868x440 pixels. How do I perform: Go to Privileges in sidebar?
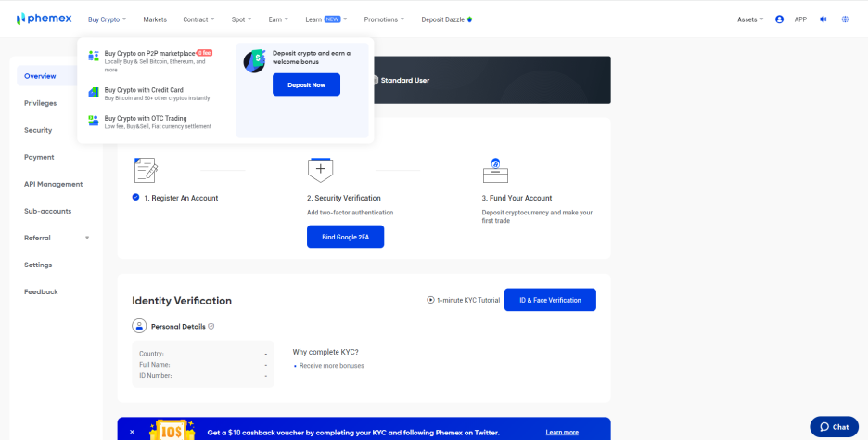(41, 103)
